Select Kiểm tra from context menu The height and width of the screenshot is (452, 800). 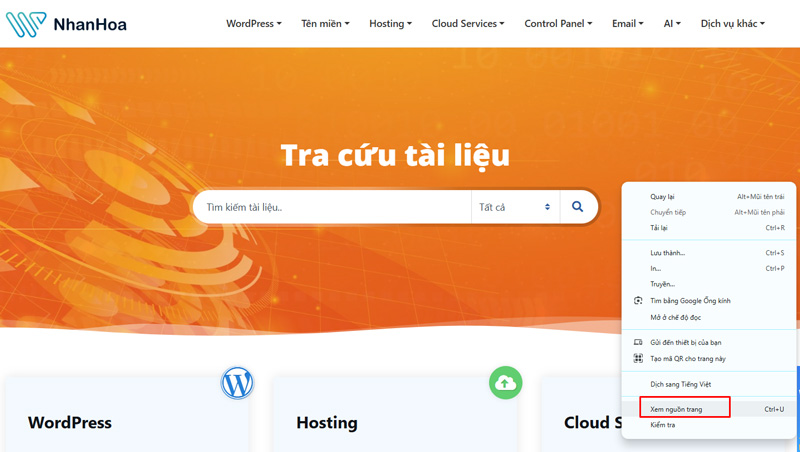coord(709,425)
